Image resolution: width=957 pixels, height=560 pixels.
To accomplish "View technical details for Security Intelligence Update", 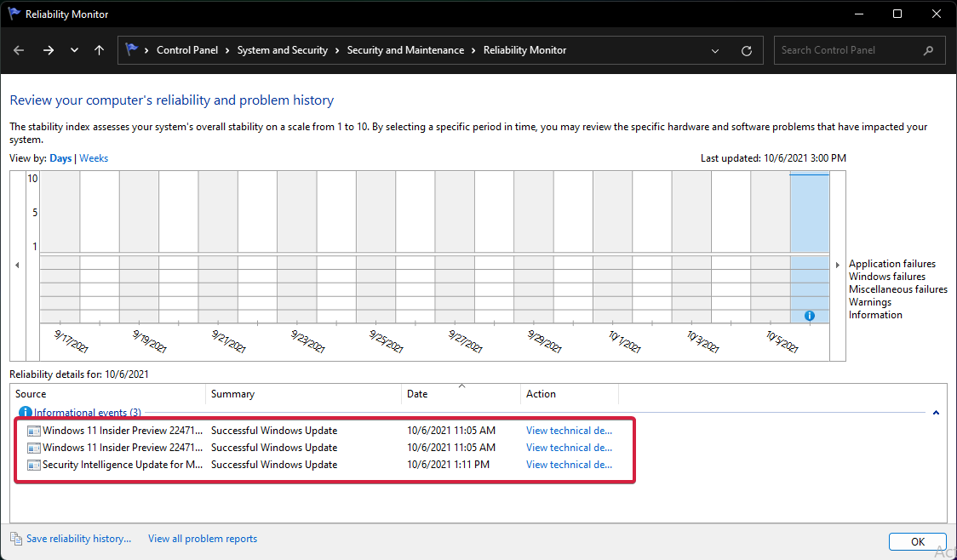I will (x=569, y=465).
